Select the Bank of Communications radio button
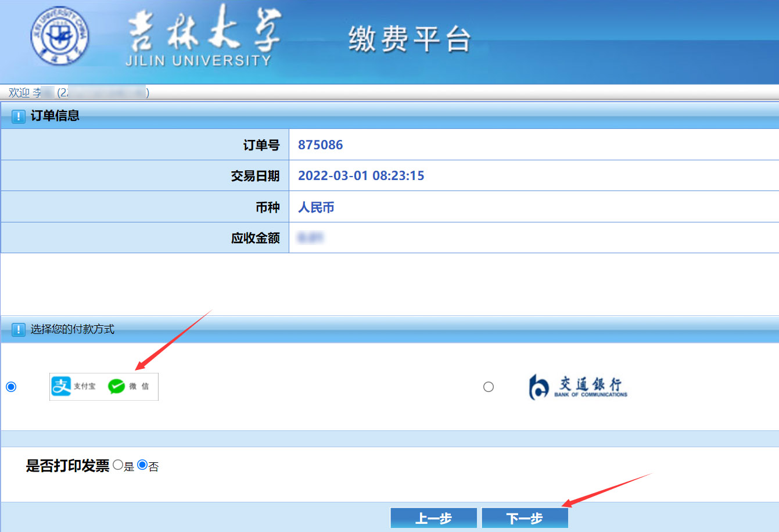The image size is (779, 532). tap(489, 387)
